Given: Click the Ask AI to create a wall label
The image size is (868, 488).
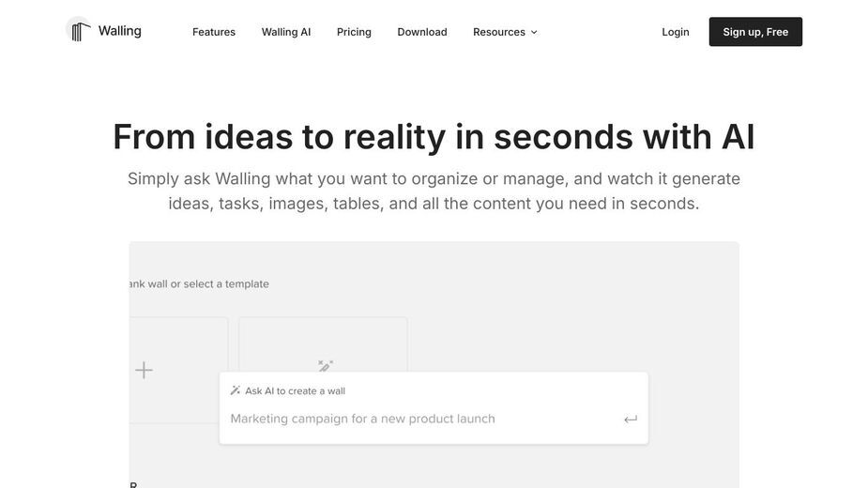Looking at the screenshot, I should [x=295, y=391].
